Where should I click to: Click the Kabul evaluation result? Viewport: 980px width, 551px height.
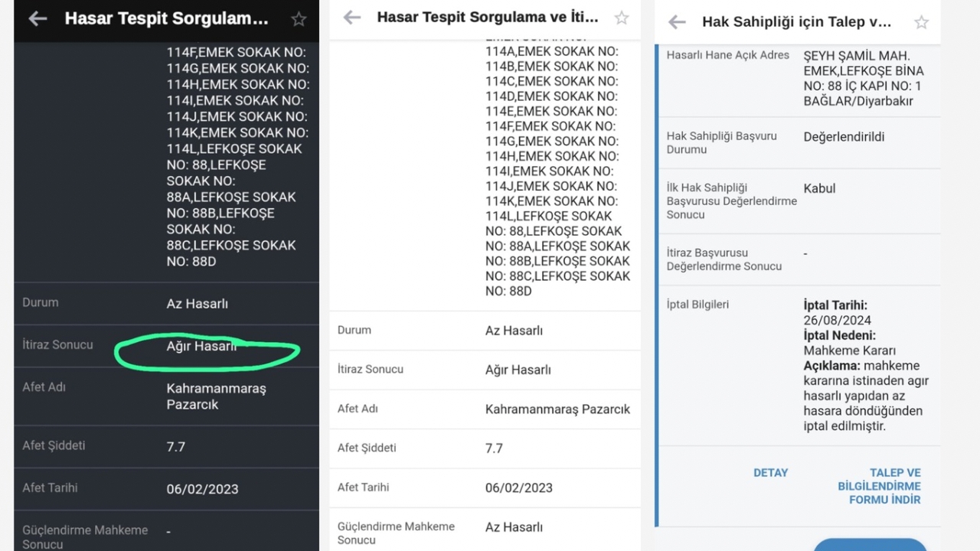819,188
